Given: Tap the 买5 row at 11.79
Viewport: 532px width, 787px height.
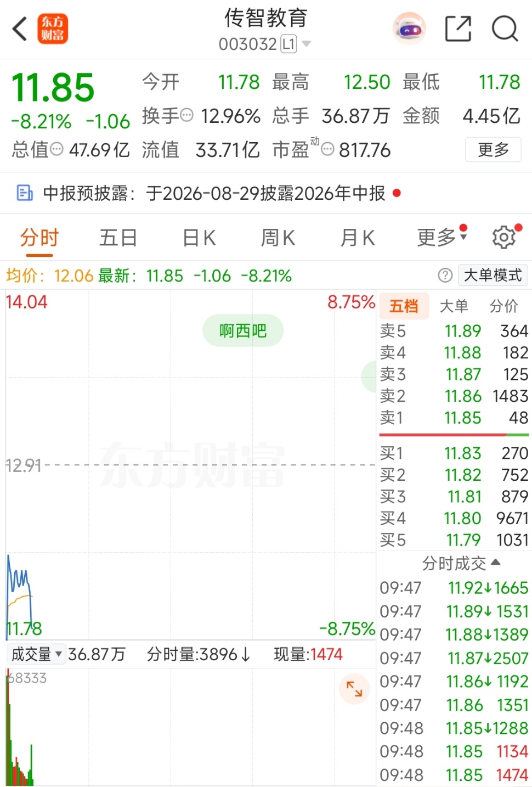Looking at the screenshot, I should [454, 540].
